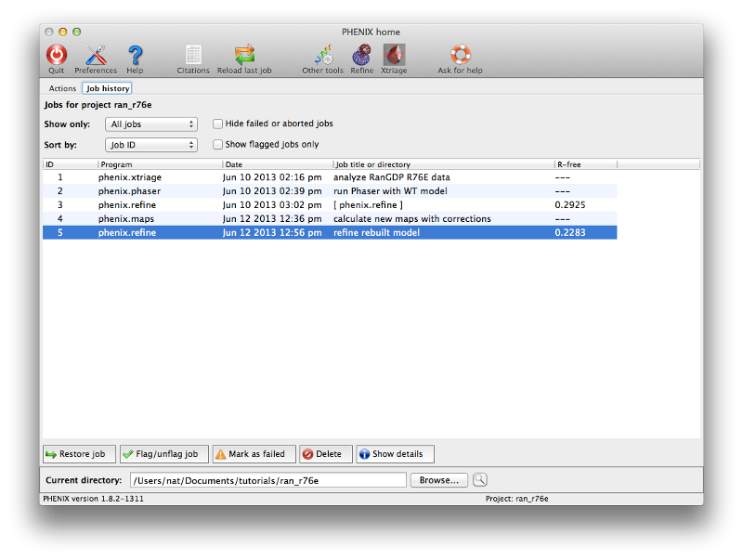Image resolution: width=743 pixels, height=560 pixels.
Task: Switch to the Actions tab
Action: point(62,89)
